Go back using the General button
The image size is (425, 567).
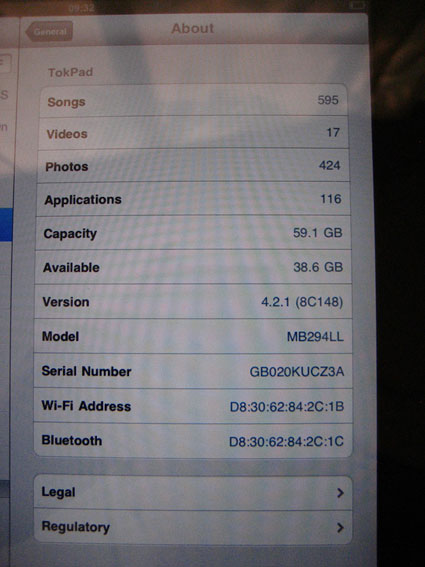[49, 31]
